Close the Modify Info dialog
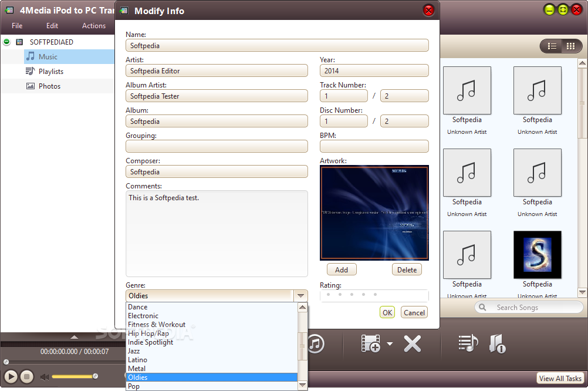Viewport: 588px width, 391px height. (428, 11)
